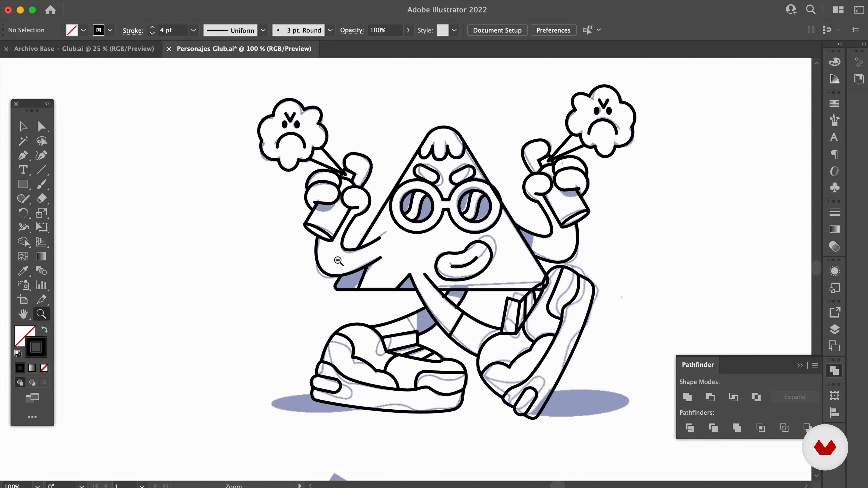Click the Document Setup button

[497, 30]
